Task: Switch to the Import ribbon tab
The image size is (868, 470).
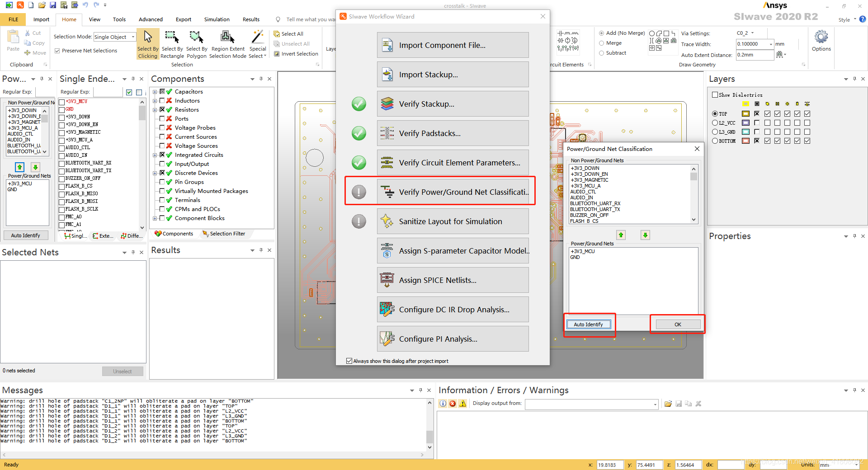Action: point(41,19)
